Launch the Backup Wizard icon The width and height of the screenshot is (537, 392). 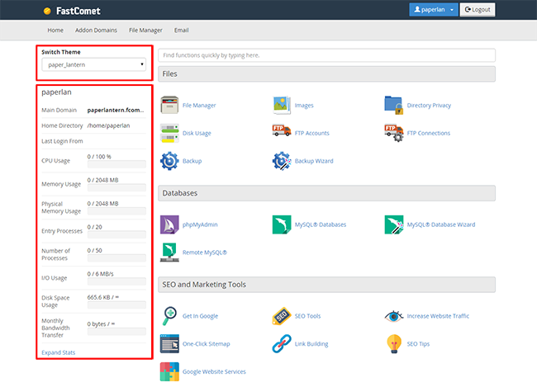[282, 161]
